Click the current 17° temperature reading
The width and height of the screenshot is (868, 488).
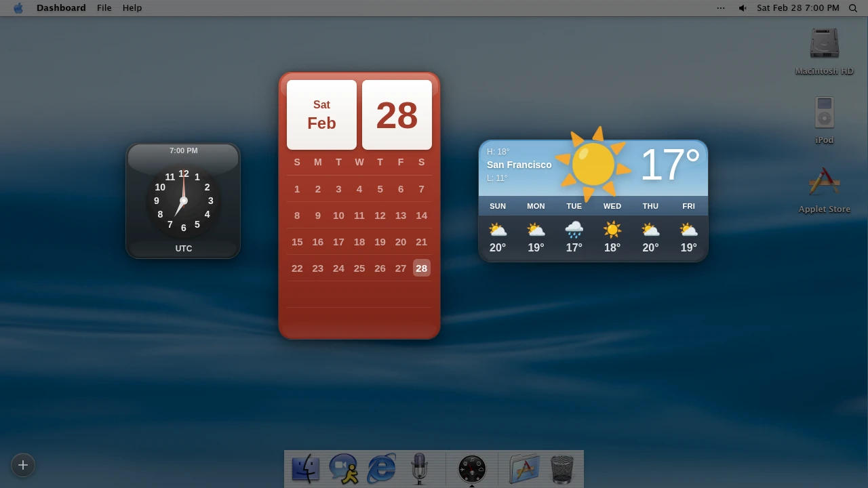point(669,165)
